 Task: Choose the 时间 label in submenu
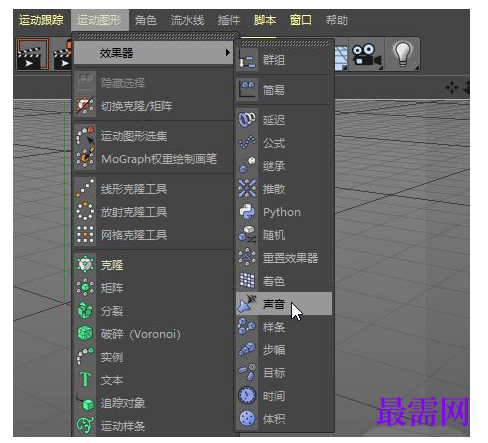click(274, 396)
